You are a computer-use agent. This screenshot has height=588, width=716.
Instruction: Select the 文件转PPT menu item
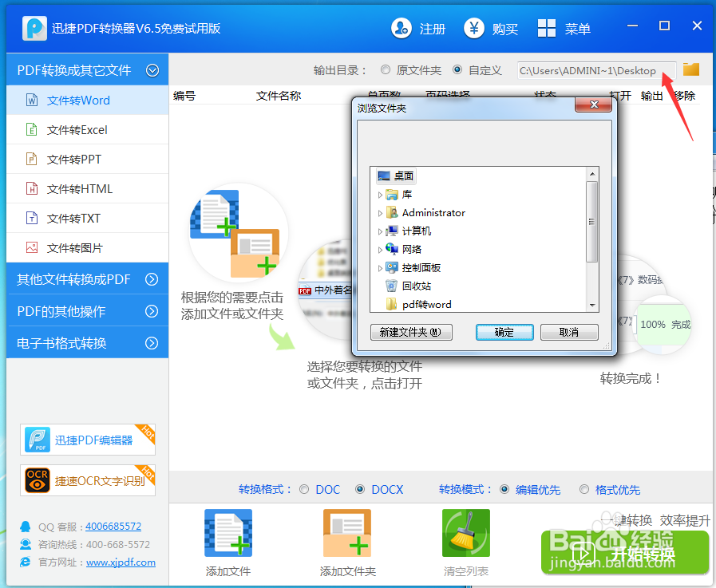tap(87, 159)
